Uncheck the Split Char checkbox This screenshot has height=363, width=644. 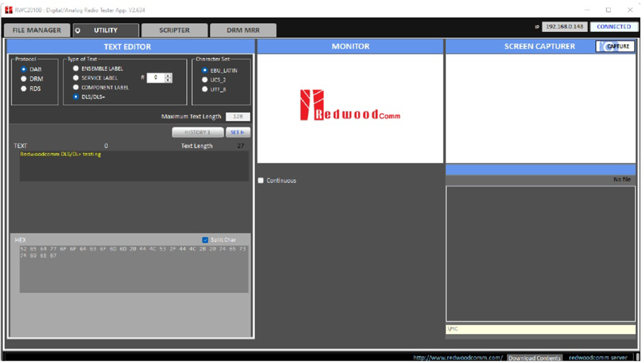(x=205, y=240)
